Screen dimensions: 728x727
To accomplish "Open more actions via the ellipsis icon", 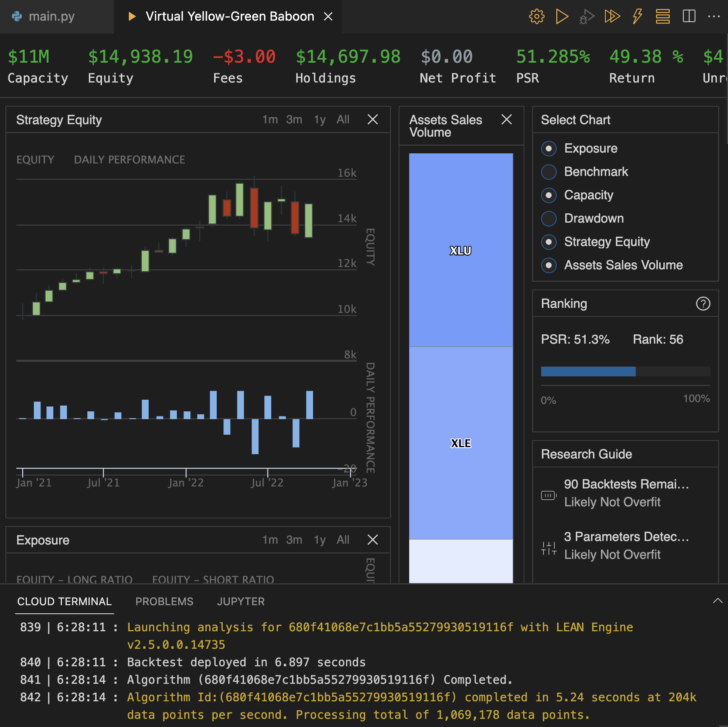I will coord(714,16).
